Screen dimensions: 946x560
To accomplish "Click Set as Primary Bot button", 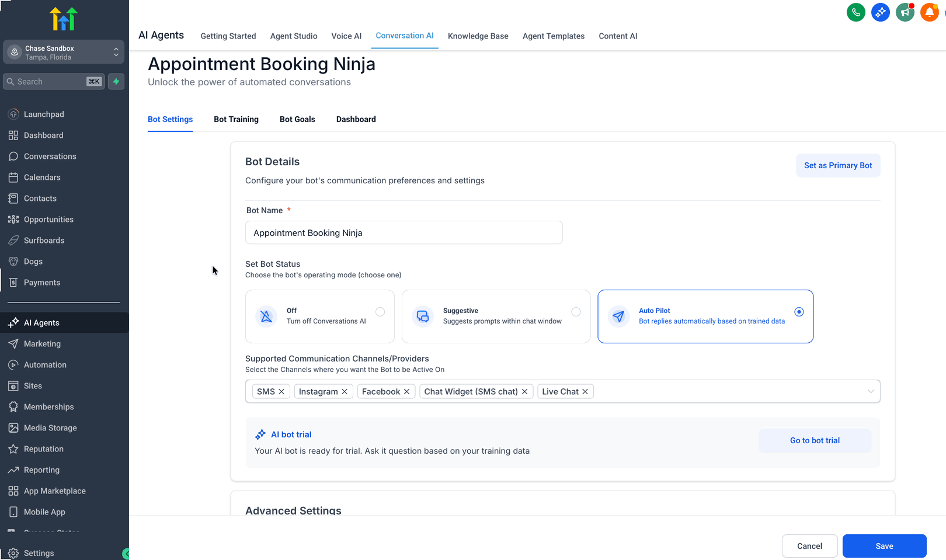I will pos(838,166).
